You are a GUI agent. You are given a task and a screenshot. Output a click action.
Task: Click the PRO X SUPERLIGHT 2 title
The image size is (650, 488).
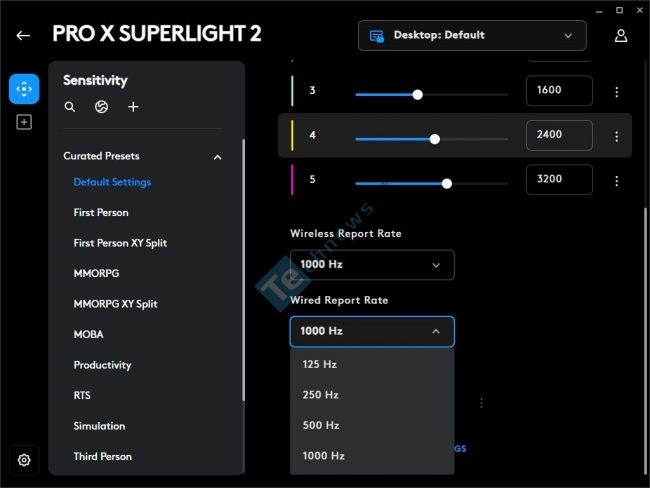point(157,34)
